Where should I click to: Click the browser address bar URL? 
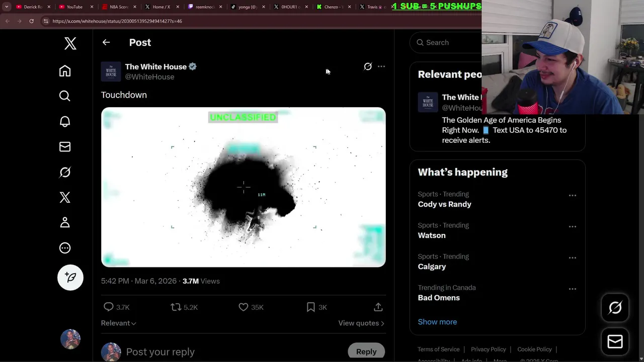tap(117, 21)
